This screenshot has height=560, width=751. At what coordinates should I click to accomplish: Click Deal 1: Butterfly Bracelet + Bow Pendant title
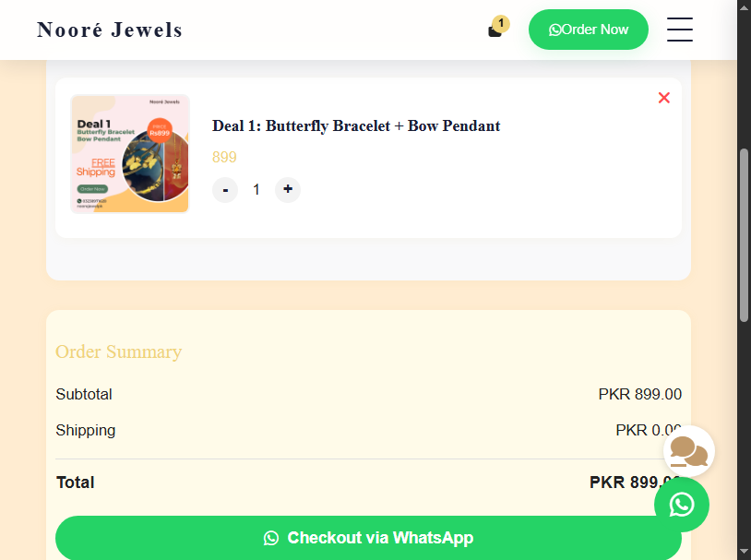[x=356, y=125]
